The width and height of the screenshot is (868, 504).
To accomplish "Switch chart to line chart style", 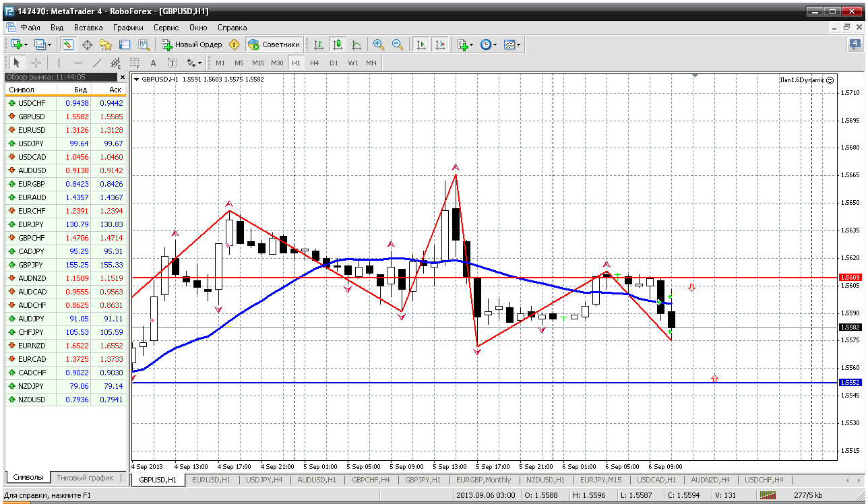I will click(x=356, y=44).
